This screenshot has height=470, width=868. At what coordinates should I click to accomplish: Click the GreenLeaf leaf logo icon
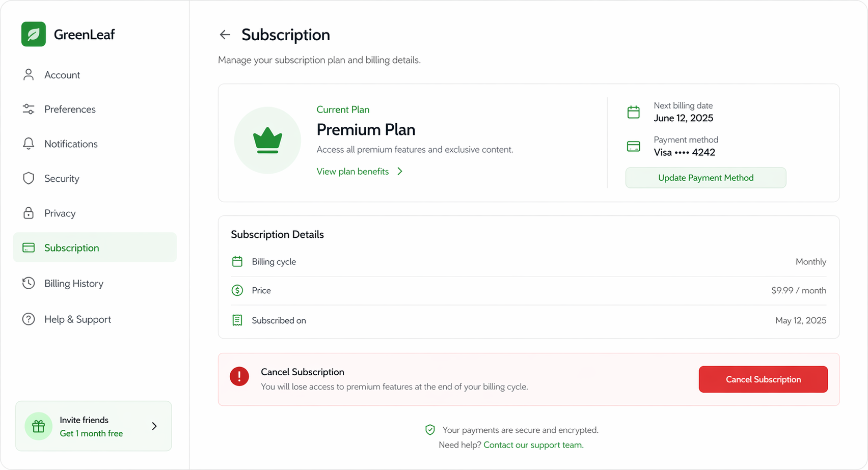click(x=33, y=34)
